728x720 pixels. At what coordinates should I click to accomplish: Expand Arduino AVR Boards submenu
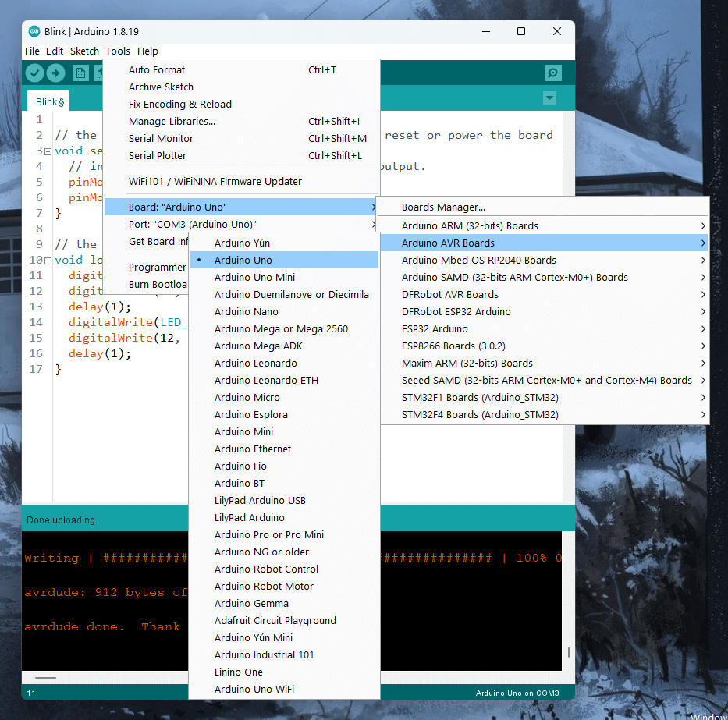click(x=544, y=243)
